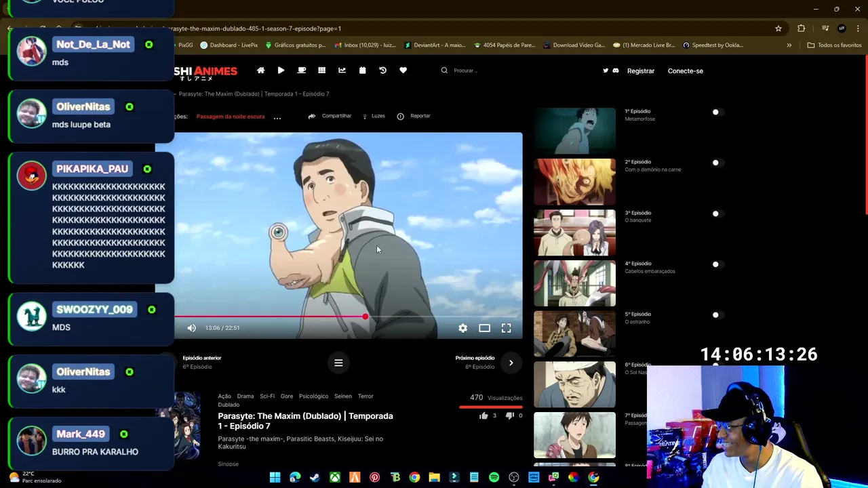
Task: Click the Sci-Fi genre tag
Action: point(267,396)
